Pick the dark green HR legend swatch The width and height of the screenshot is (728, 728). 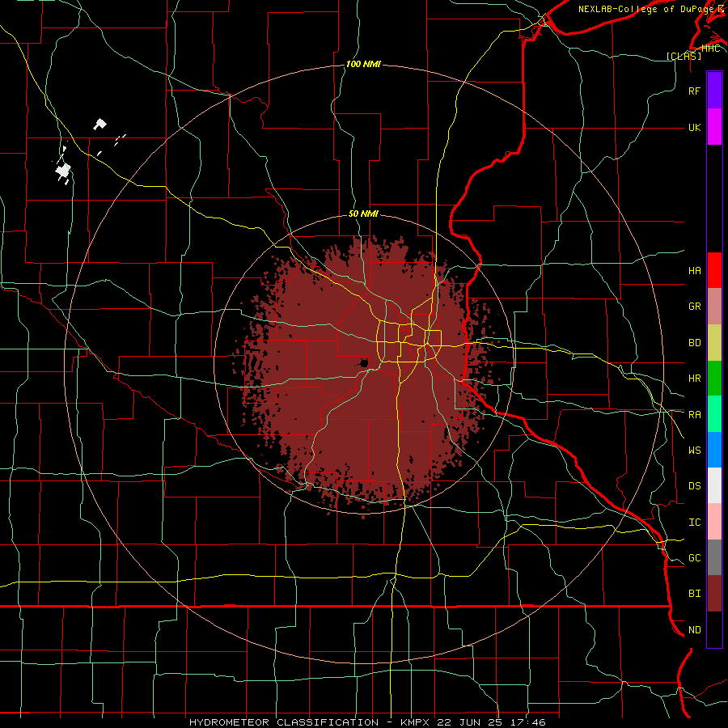[714, 378]
